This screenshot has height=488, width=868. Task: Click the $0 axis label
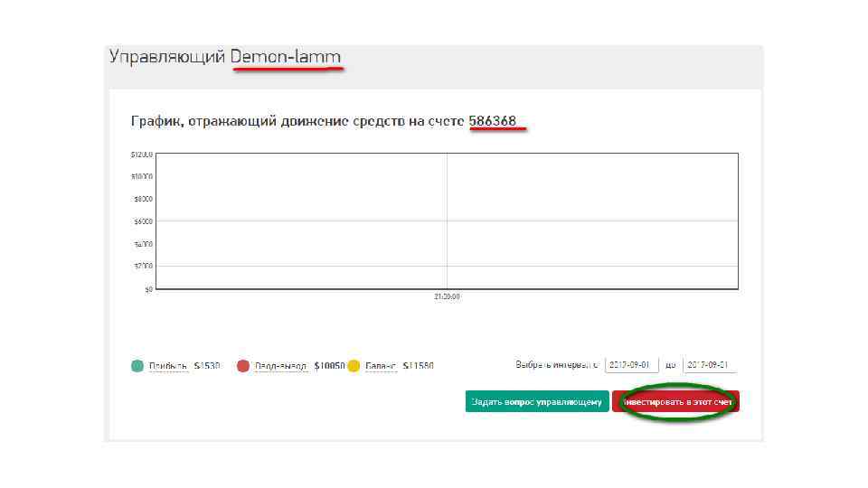click(x=149, y=289)
